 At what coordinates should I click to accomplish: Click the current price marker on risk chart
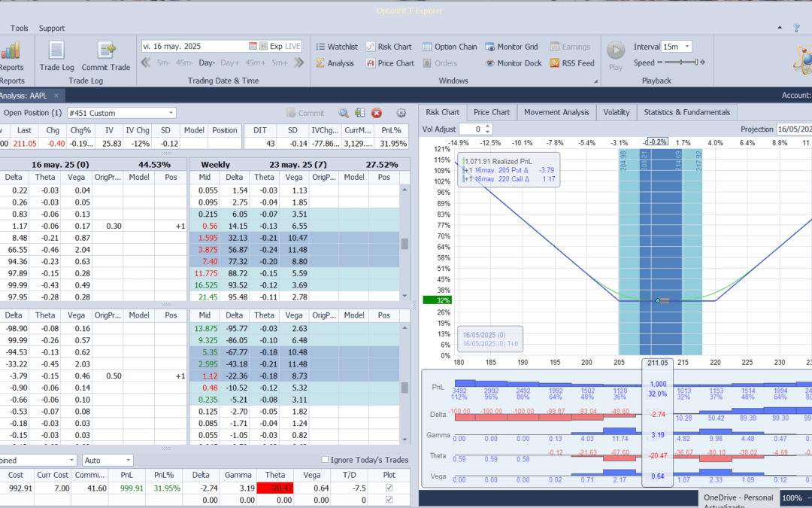pos(658,300)
